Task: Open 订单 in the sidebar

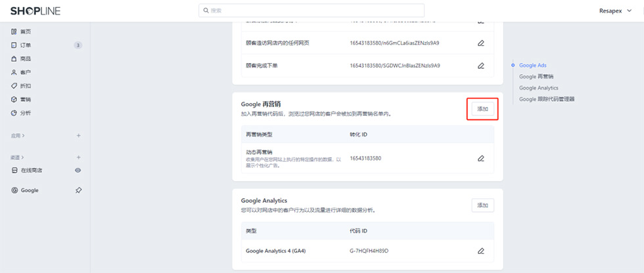Action: (26, 45)
